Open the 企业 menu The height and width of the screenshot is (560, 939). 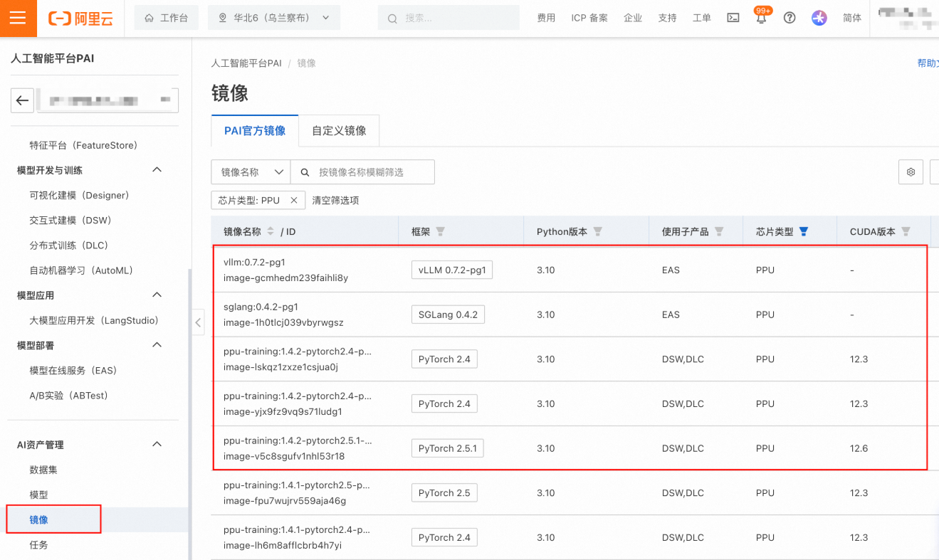pos(633,18)
